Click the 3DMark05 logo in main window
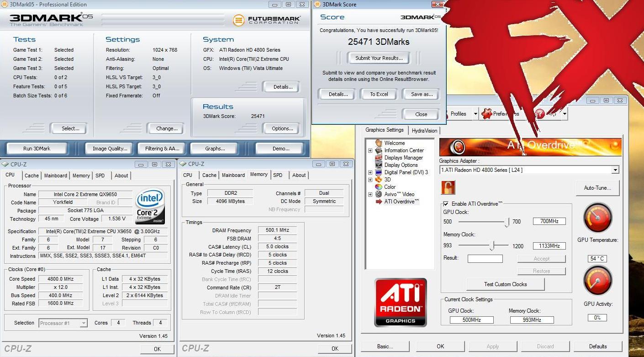 pyautogui.click(x=51, y=19)
